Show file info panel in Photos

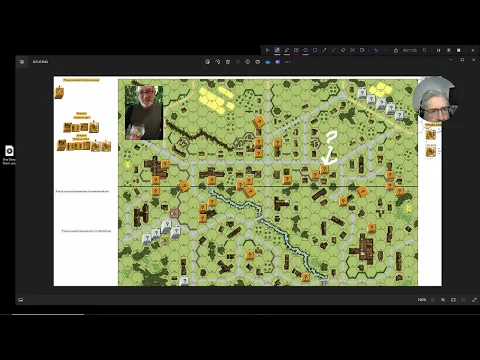click(247, 62)
